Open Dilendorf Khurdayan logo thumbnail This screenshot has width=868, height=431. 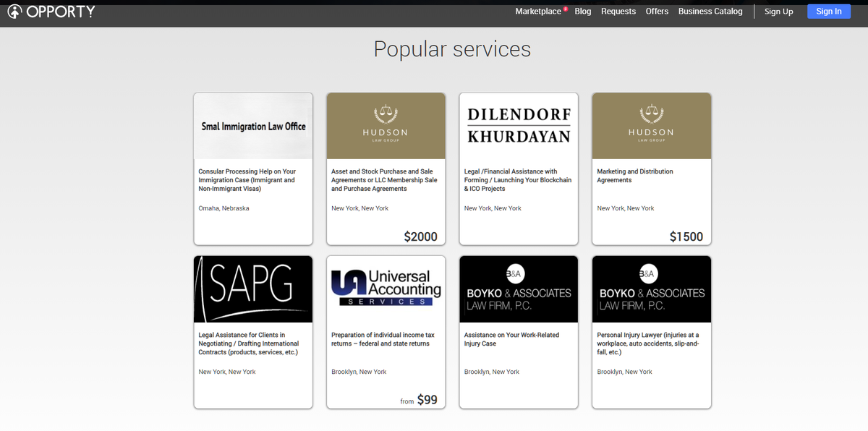click(519, 126)
